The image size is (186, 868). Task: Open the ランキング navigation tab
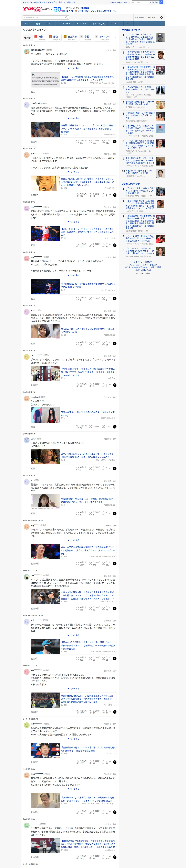(115, 24)
